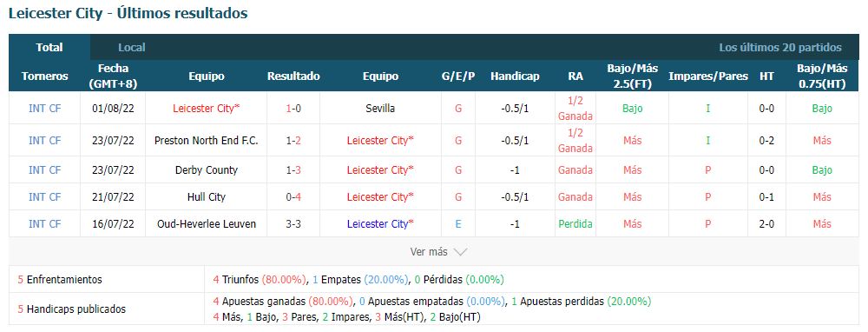Open the 1-0 result versus Sevilla

[293, 109]
